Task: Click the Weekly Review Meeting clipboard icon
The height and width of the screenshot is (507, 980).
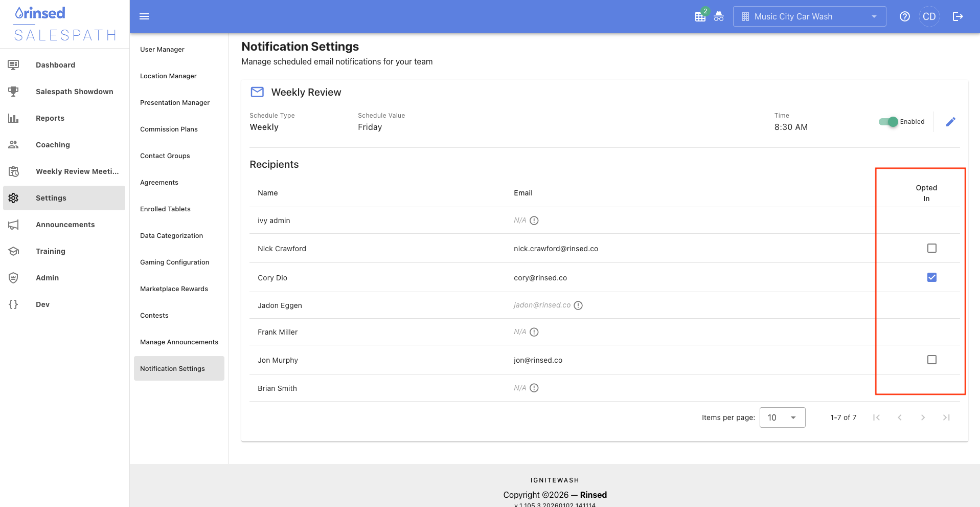Action: pyautogui.click(x=13, y=171)
